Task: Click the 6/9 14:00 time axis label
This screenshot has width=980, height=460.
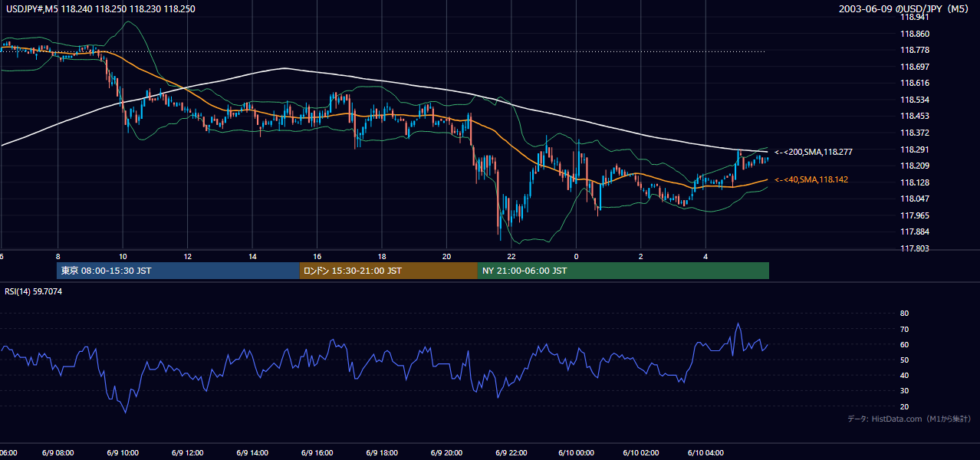Action: point(252,453)
